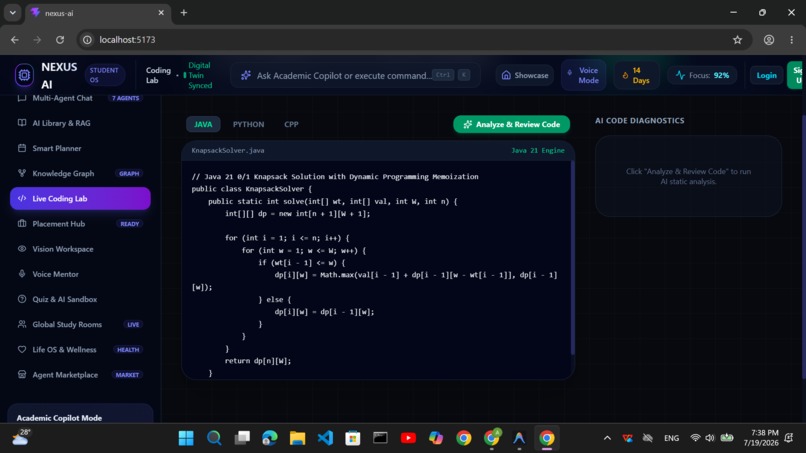Click the Global Study Rooms people icon
This screenshot has width=806, height=453.
pyautogui.click(x=22, y=324)
